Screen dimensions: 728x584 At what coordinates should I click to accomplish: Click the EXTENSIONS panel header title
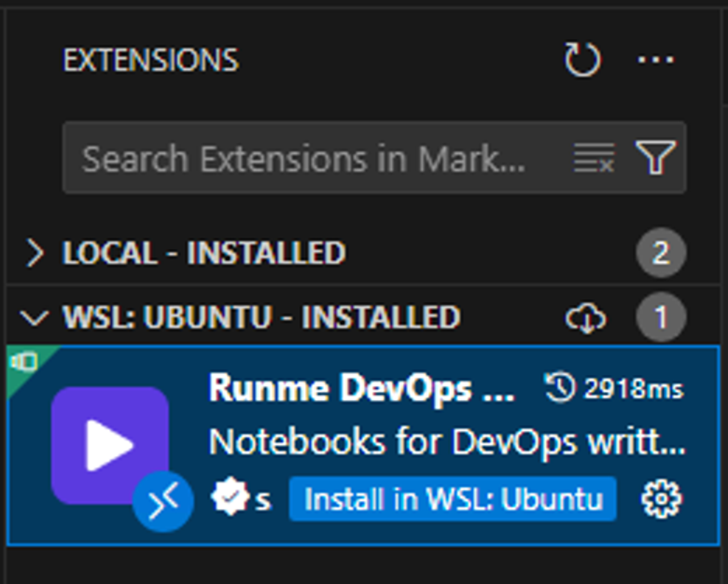151,60
